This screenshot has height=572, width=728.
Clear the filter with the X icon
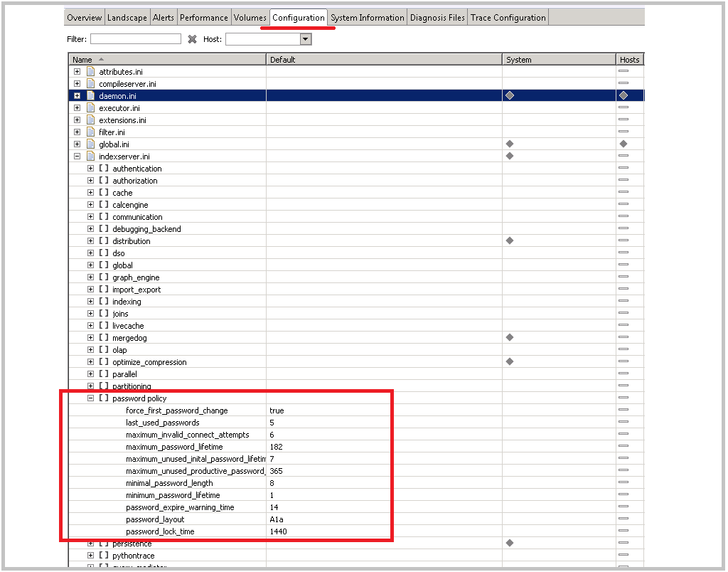[192, 40]
